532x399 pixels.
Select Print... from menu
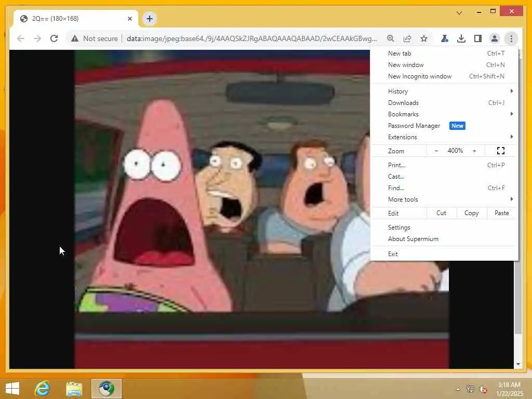(445, 165)
